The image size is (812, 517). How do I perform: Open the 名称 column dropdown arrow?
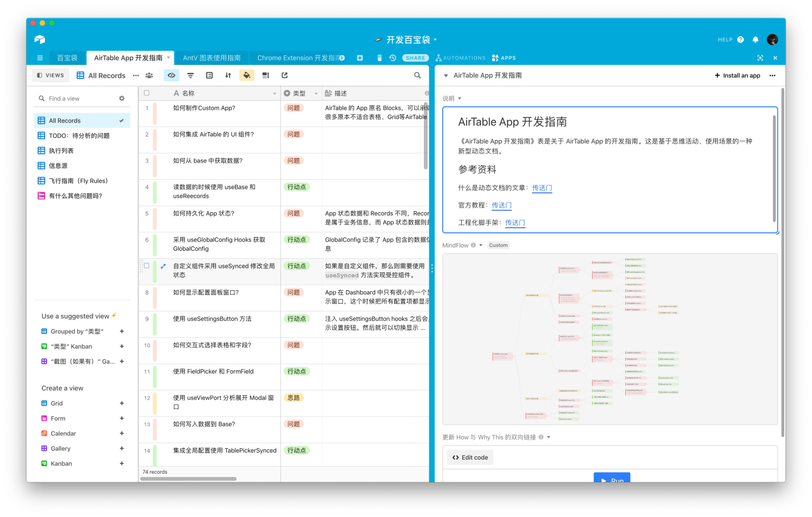[x=274, y=94]
